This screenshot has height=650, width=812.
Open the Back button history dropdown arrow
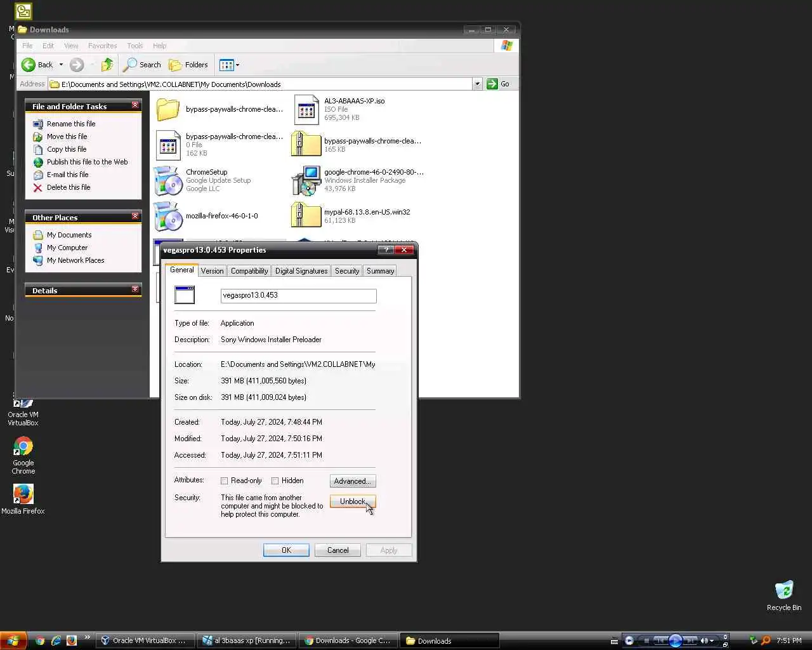pyautogui.click(x=61, y=65)
